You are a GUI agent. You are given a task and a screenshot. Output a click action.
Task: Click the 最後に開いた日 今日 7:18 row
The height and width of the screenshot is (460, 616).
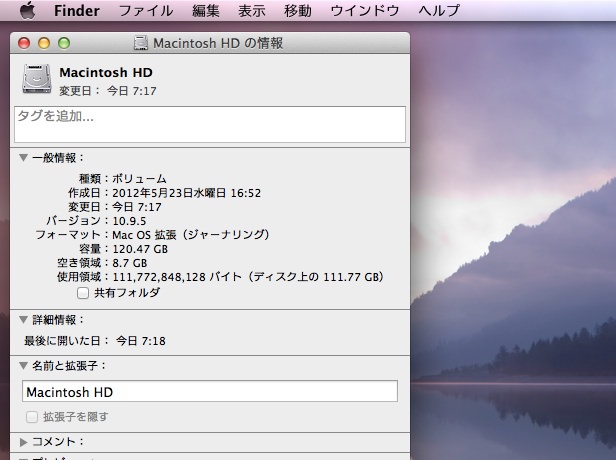pyautogui.click(x=95, y=341)
